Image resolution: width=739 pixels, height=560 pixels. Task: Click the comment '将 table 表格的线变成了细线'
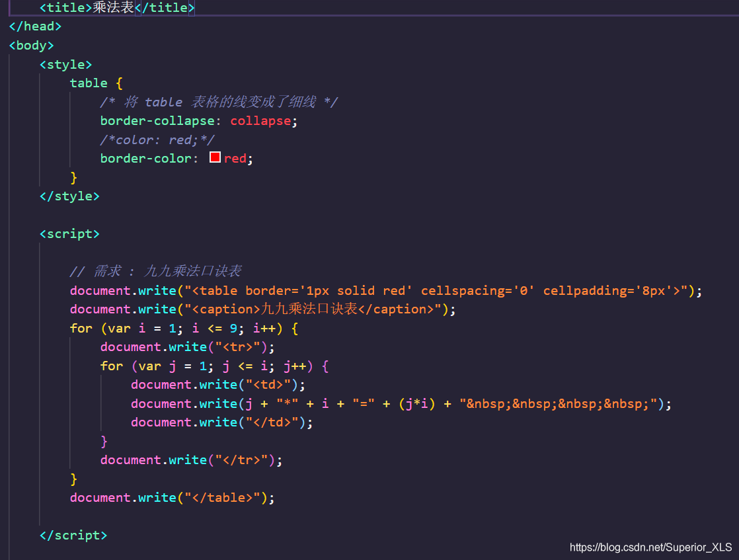[220, 102]
